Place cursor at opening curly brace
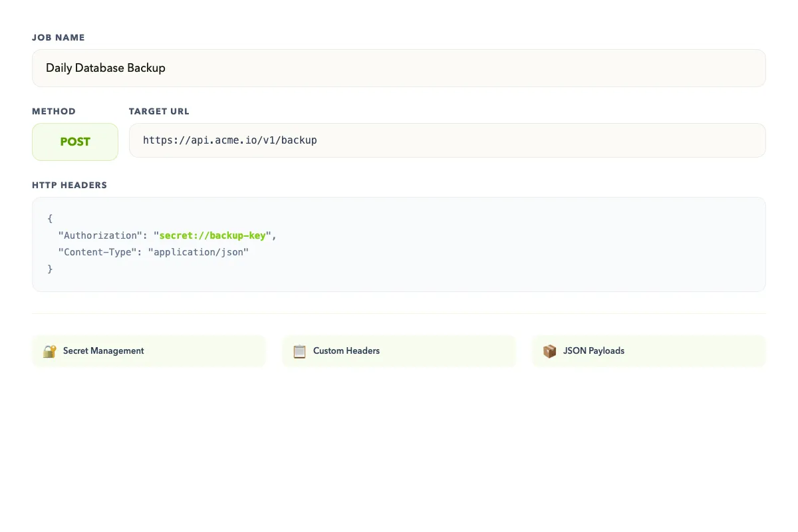798x532 pixels. 50,218
